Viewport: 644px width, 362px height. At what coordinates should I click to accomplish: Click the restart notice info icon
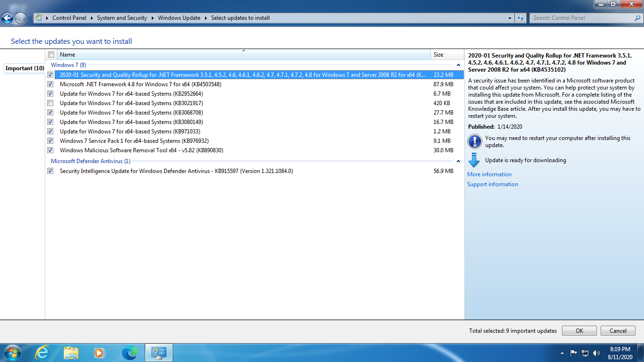pos(474,141)
